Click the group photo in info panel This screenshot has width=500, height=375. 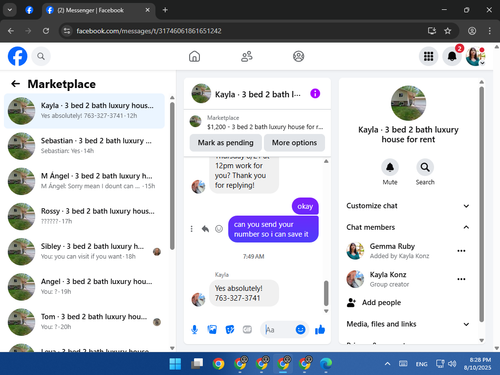(x=408, y=103)
